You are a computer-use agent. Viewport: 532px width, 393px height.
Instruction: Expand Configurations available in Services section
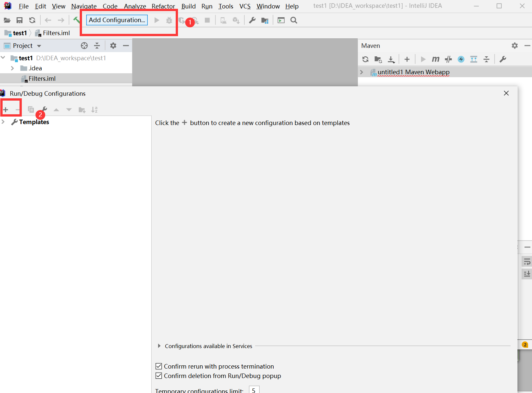coord(159,346)
